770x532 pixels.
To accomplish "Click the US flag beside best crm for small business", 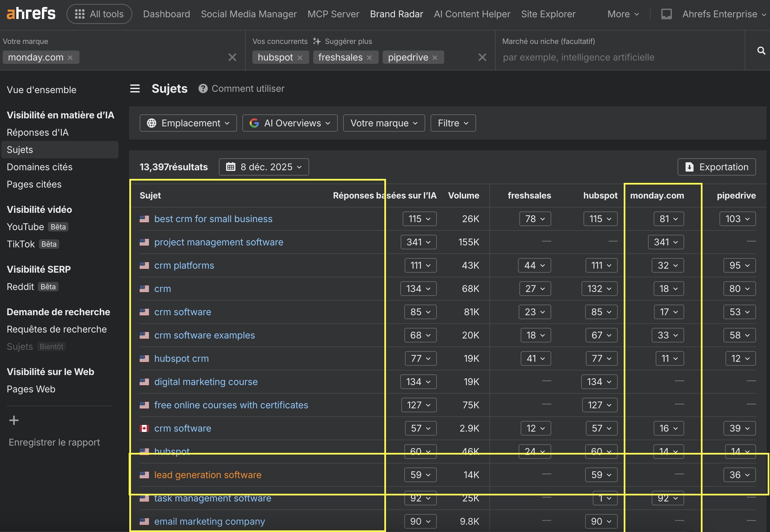I will (x=144, y=219).
